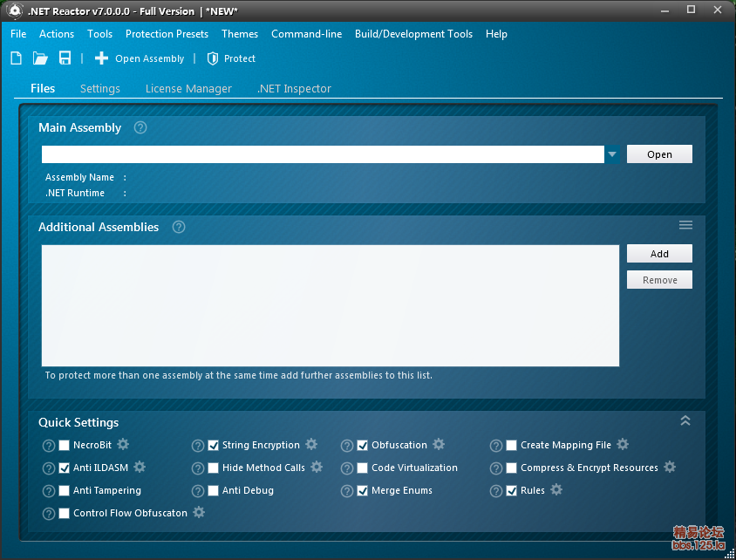
Task: Show help for Compress & Encrypt Resources
Action: [496, 468]
